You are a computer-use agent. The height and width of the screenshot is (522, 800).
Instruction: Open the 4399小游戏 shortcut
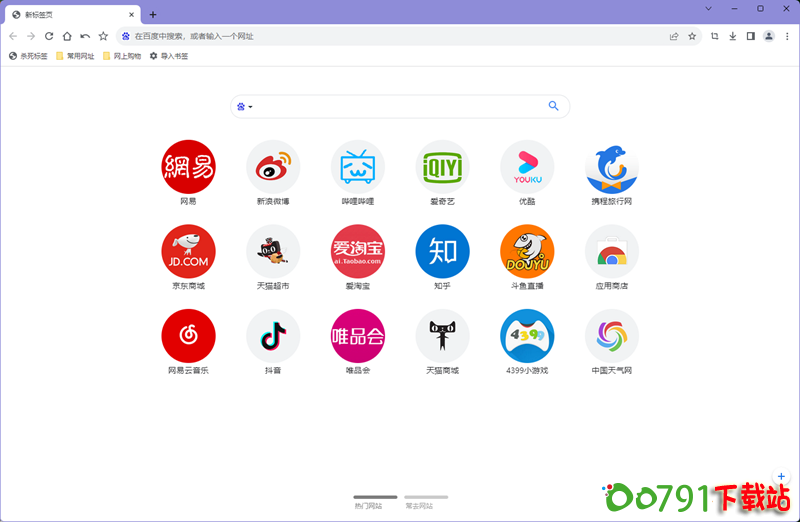click(x=527, y=336)
